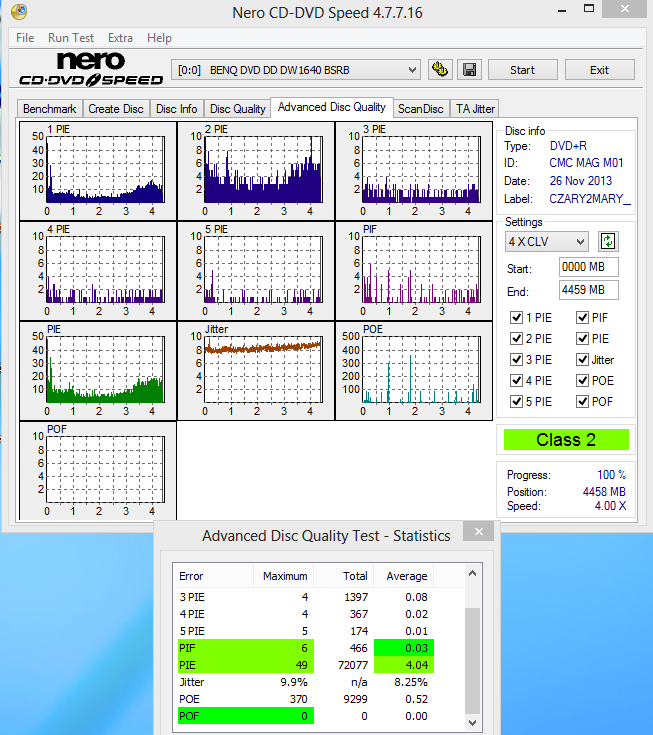Uncheck the POE checkbox
The width and height of the screenshot is (653, 735).
582,380
